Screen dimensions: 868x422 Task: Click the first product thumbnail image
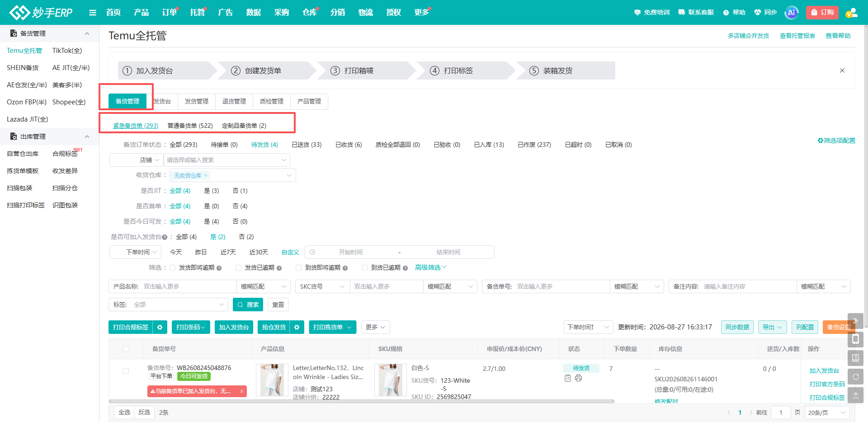click(272, 380)
